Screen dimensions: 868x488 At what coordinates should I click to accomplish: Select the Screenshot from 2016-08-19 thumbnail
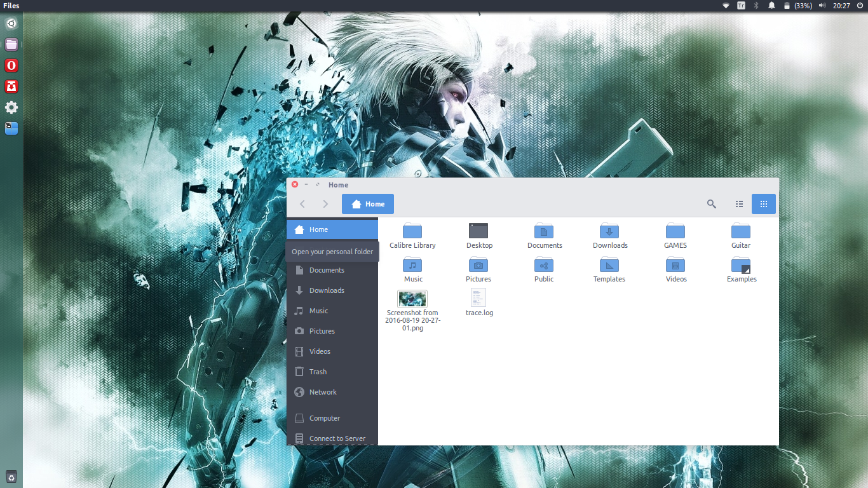tap(412, 299)
